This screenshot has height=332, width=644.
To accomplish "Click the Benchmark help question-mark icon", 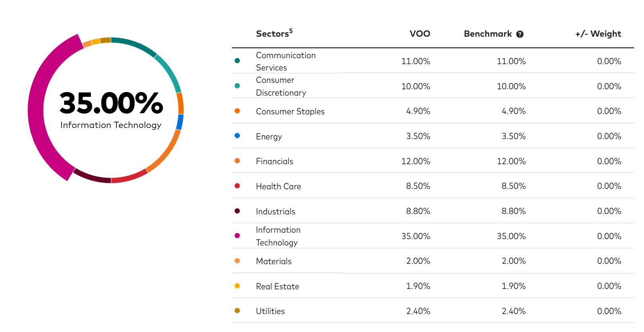I will pos(520,34).
